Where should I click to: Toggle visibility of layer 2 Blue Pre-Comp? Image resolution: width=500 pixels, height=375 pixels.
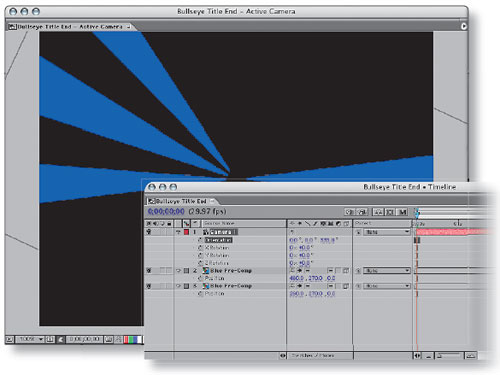click(149, 271)
